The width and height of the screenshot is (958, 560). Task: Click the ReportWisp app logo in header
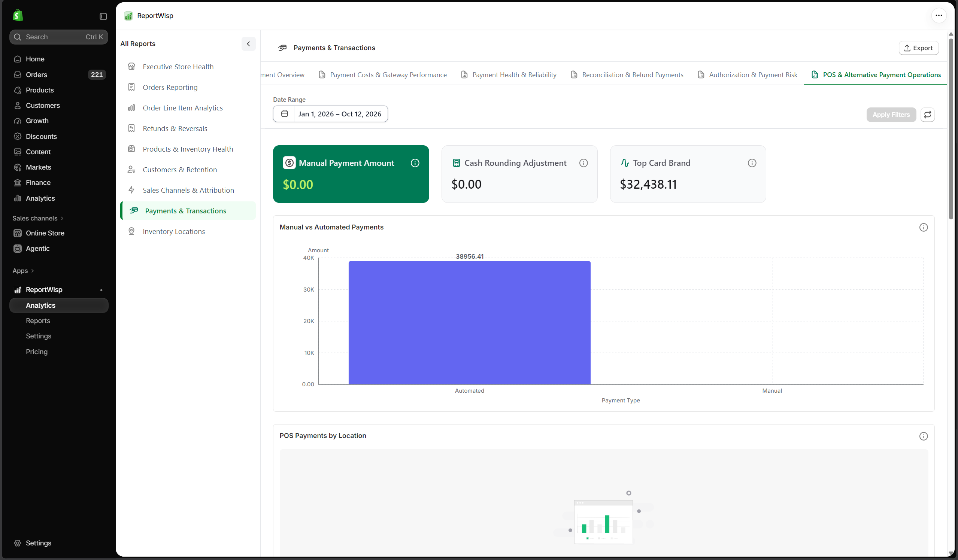[x=128, y=16]
